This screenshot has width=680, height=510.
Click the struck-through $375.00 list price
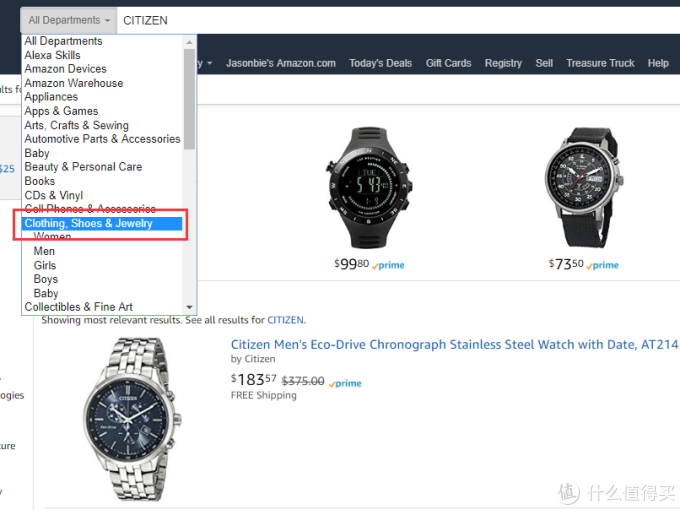pos(303,381)
